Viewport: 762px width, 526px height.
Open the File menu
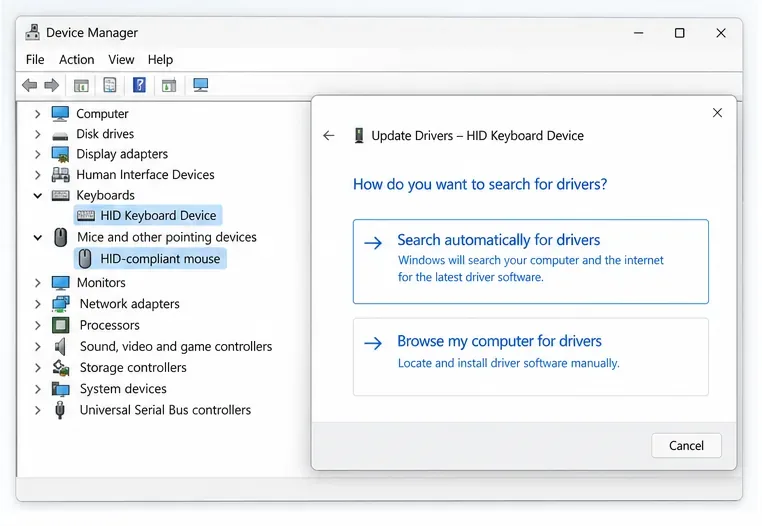[x=35, y=59]
